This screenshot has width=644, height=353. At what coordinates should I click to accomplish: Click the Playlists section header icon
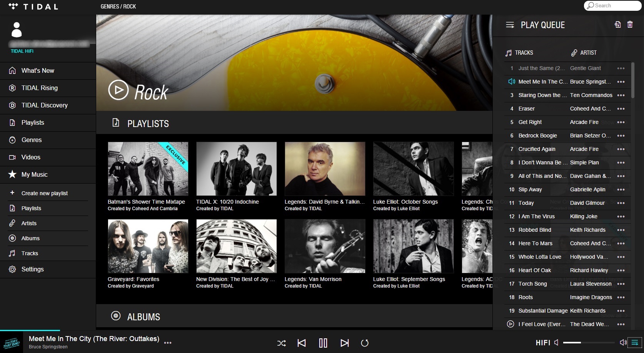pos(116,123)
